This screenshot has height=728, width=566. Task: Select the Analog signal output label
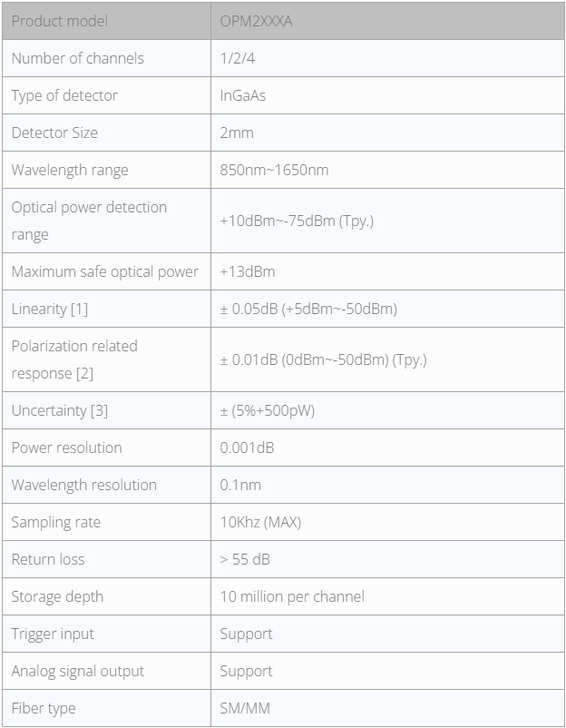coord(78,671)
